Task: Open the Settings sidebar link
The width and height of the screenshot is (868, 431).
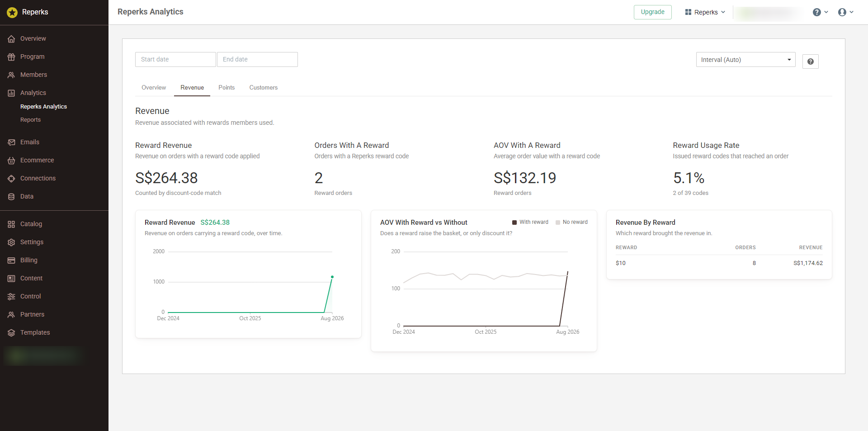Action: point(32,242)
